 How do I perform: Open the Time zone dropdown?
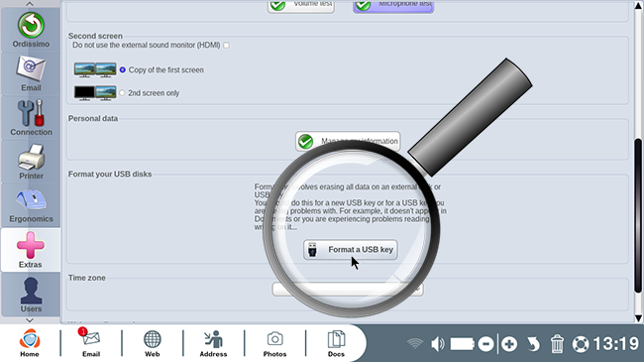coord(348,290)
